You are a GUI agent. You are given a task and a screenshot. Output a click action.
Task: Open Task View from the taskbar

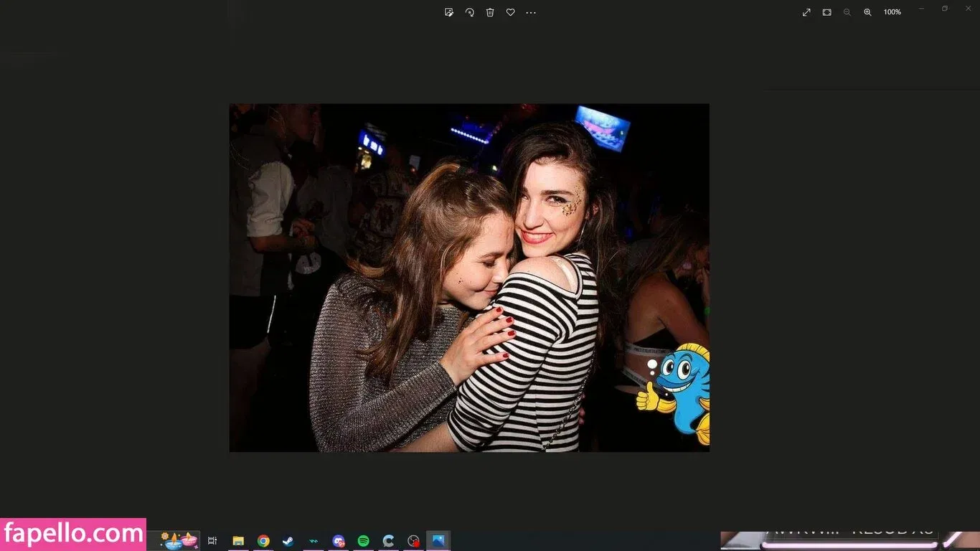click(x=212, y=541)
